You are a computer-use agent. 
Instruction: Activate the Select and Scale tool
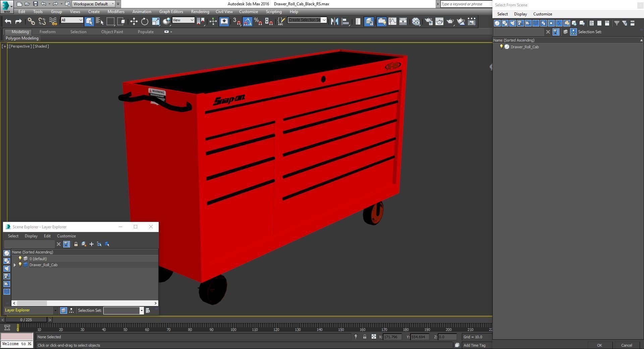tap(155, 21)
